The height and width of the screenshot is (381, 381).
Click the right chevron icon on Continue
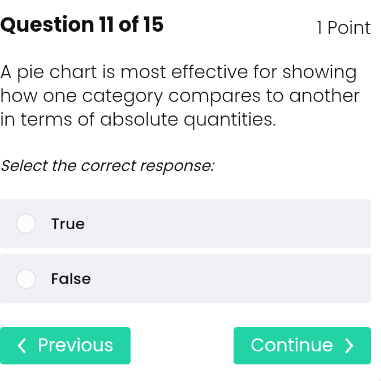(349, 346)
